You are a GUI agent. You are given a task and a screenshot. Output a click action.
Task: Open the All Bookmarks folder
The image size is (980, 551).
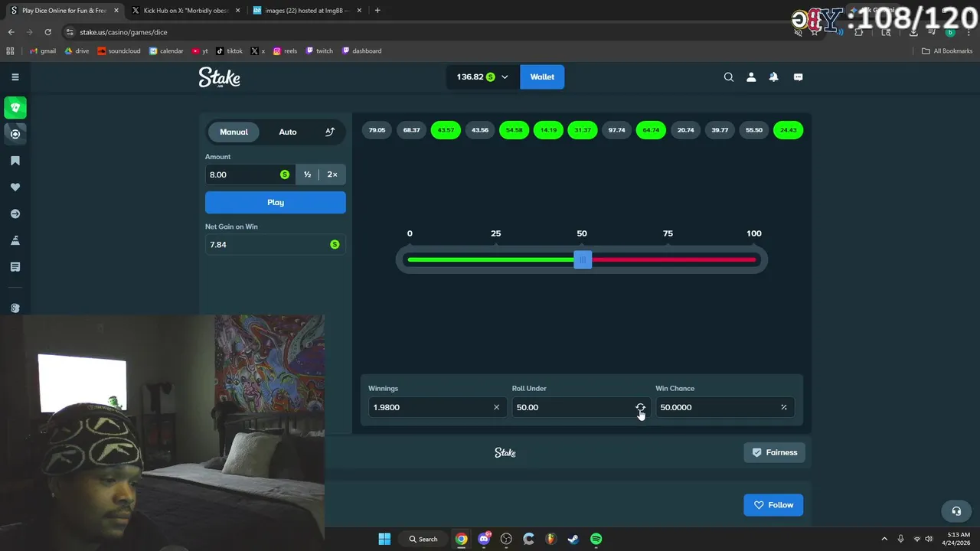(x=947, y=51)
